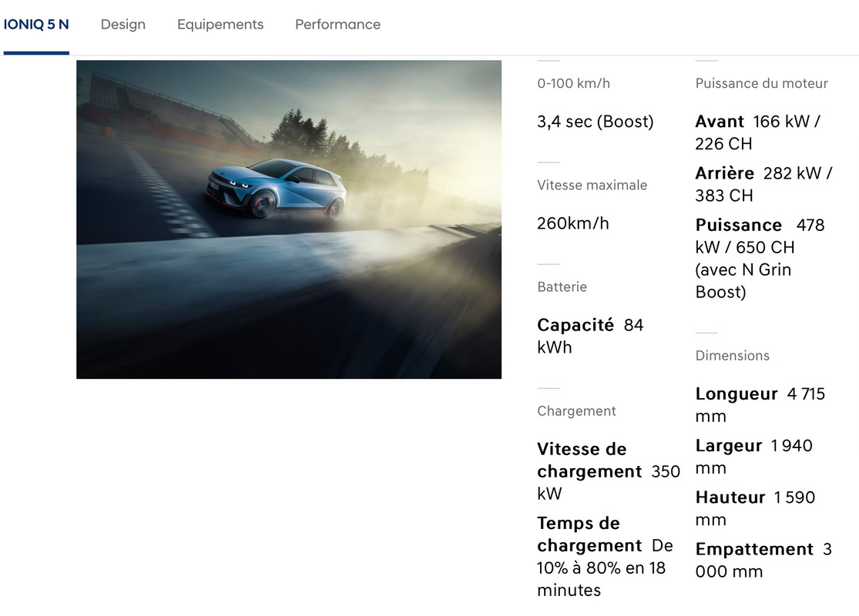This screenshot has height=616, width=859.
Task: Click the 'Vitesse maximale' heading
Action: coord(592,185)
